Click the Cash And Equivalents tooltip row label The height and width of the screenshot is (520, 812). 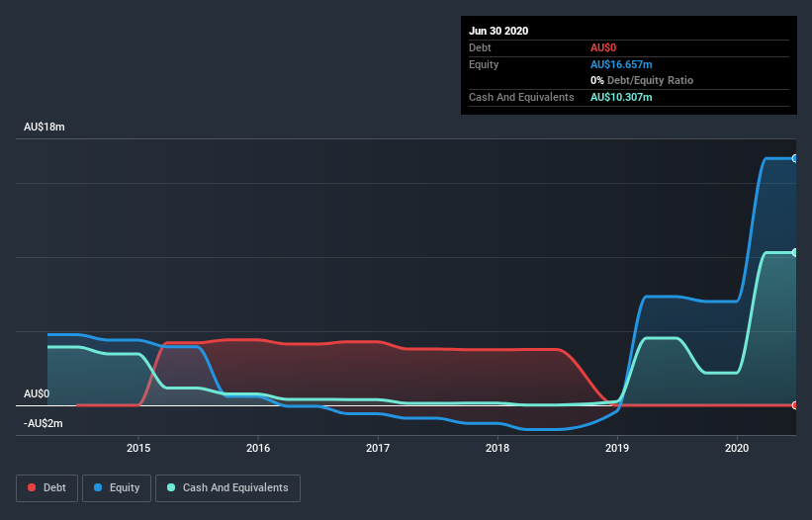(521, 97)
